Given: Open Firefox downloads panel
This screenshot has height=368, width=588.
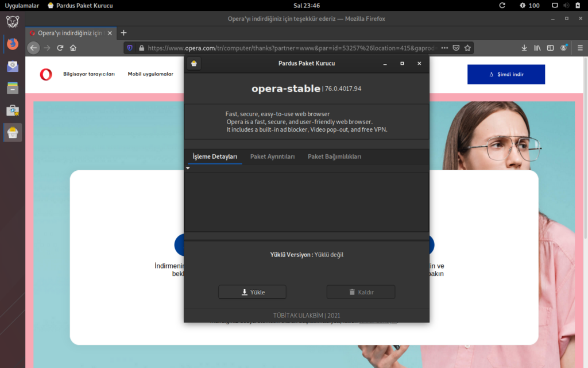Looking at the screenshot, I should pyautogui.click(x=524, y=48).
